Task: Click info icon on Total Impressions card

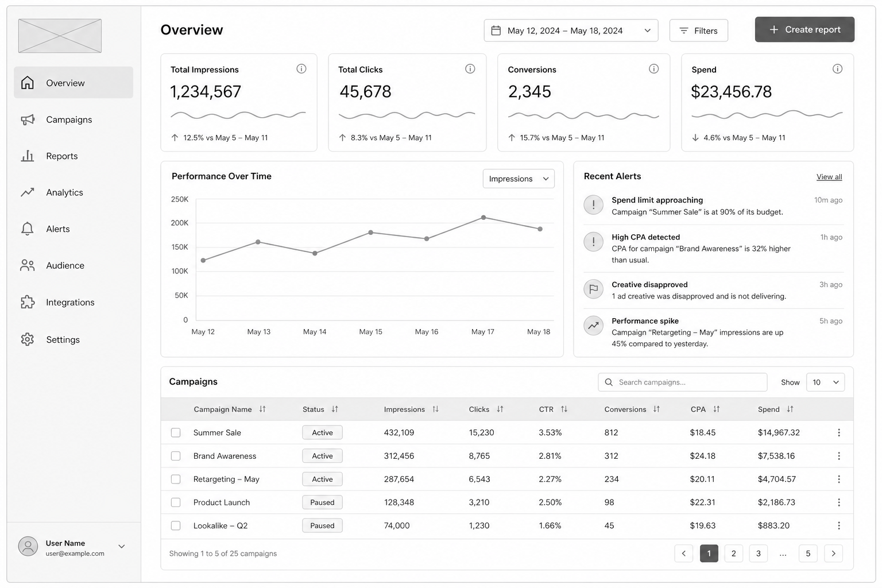Action: pyautogui.click(x=301, y=69)
